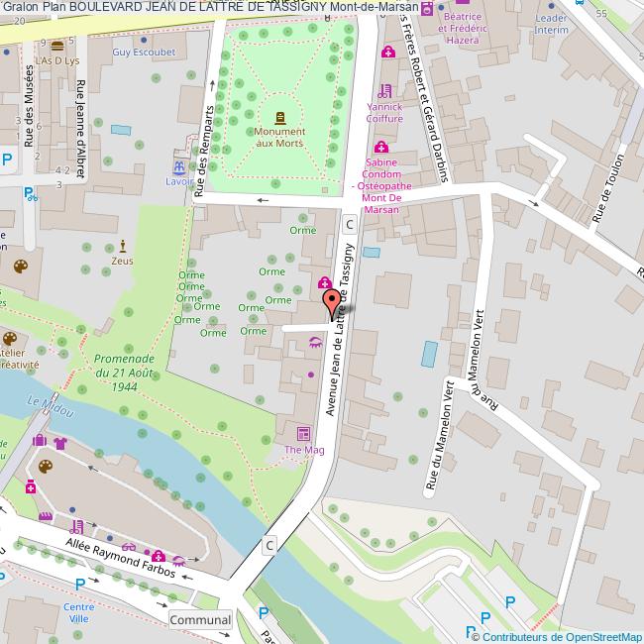Click the Promenade du 21 Août 1944 label
644x644 pixels.
124,372
